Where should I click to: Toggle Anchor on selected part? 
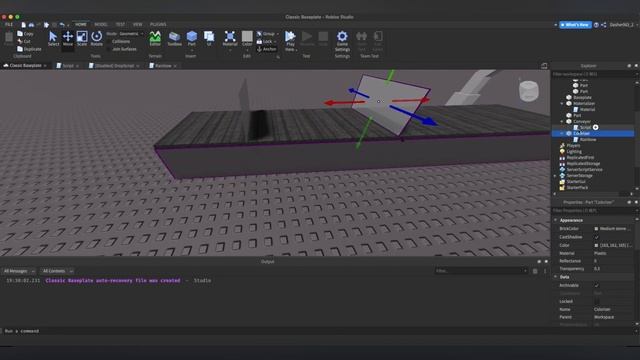(267, 49)
